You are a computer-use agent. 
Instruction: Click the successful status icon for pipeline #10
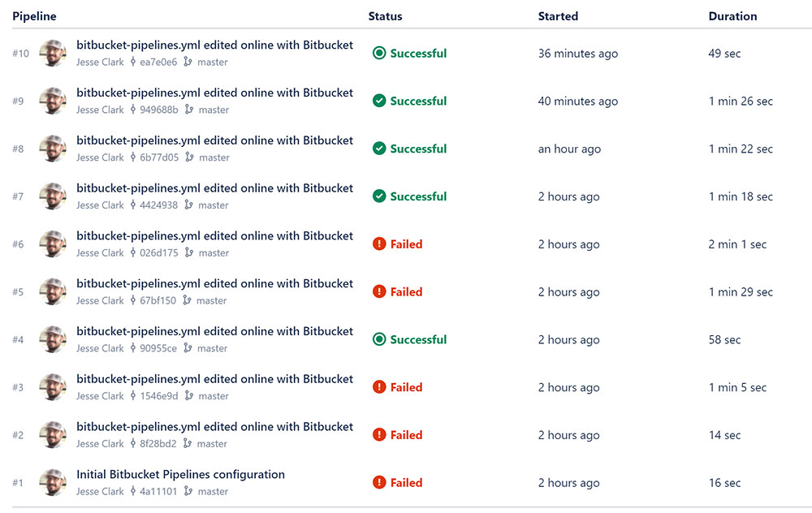click(x=379, y=54)
